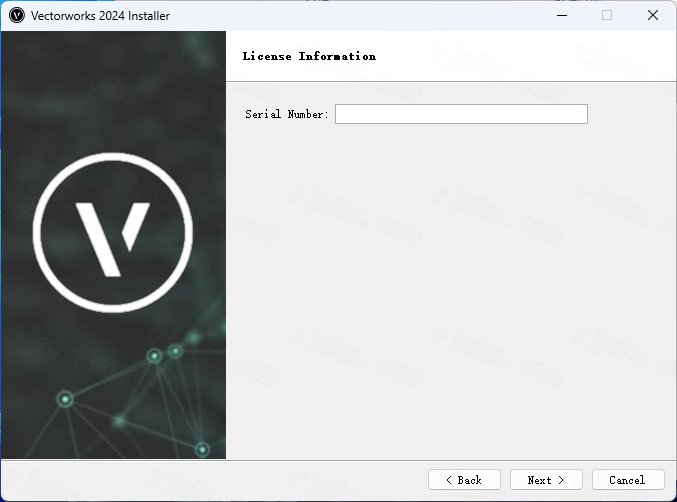Viewport: 677px width, 502px height.
Task: Minimize the installer window
Action: tap(560, 16)
